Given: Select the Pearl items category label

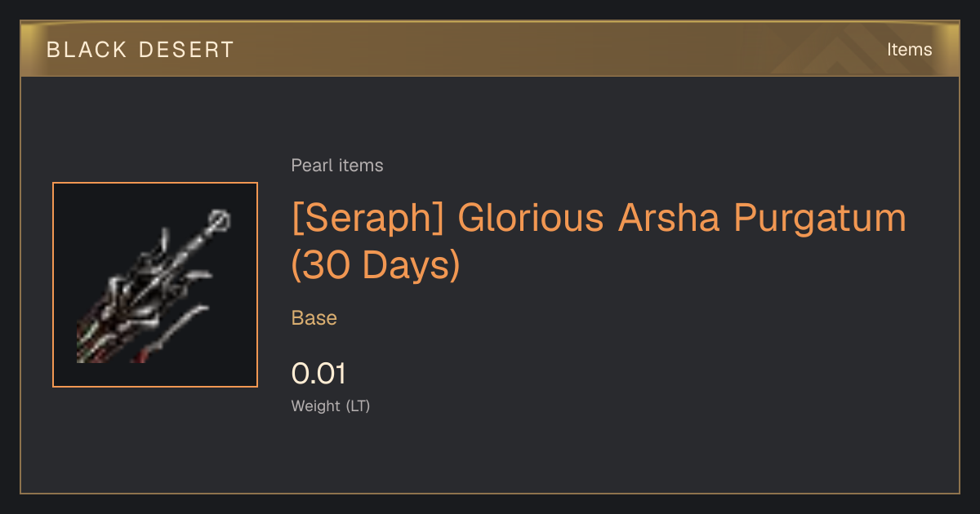Looking at the screenshot, I should point(337,166).
